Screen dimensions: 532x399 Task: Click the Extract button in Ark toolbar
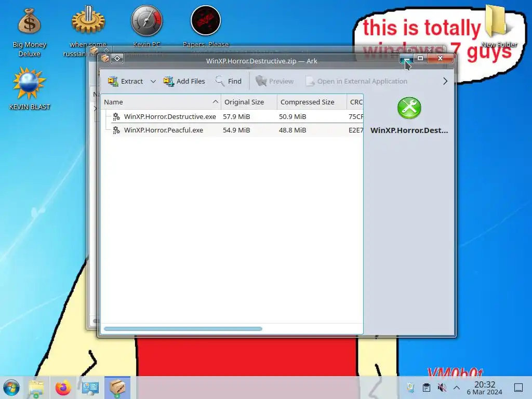click(126, 82)
